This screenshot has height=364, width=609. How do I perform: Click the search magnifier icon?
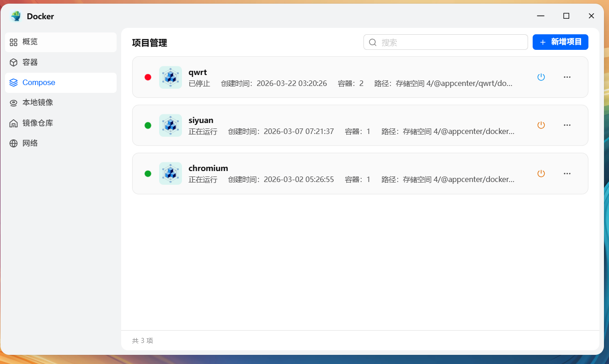[373, 43]
